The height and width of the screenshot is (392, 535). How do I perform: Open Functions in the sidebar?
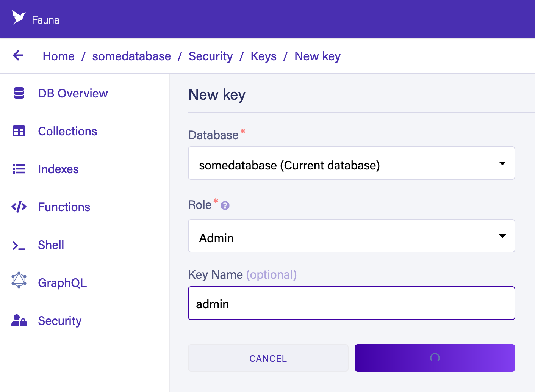tap(64, 207)
